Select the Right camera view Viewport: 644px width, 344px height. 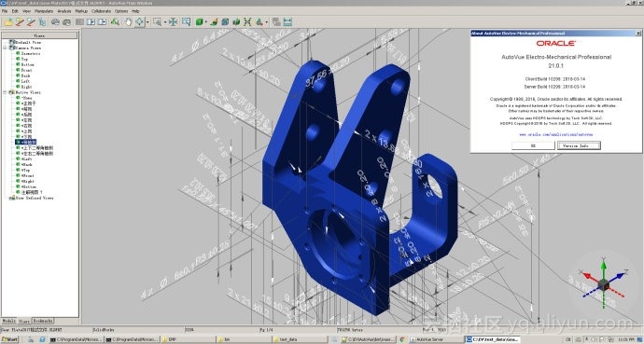tap(26, 87)
